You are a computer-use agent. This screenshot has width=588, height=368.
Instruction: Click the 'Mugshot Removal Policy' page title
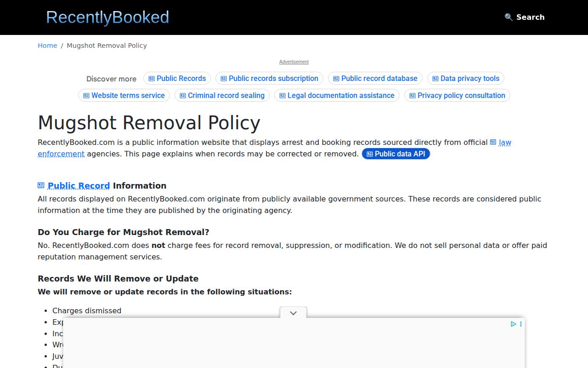click(x=149, y=123)
